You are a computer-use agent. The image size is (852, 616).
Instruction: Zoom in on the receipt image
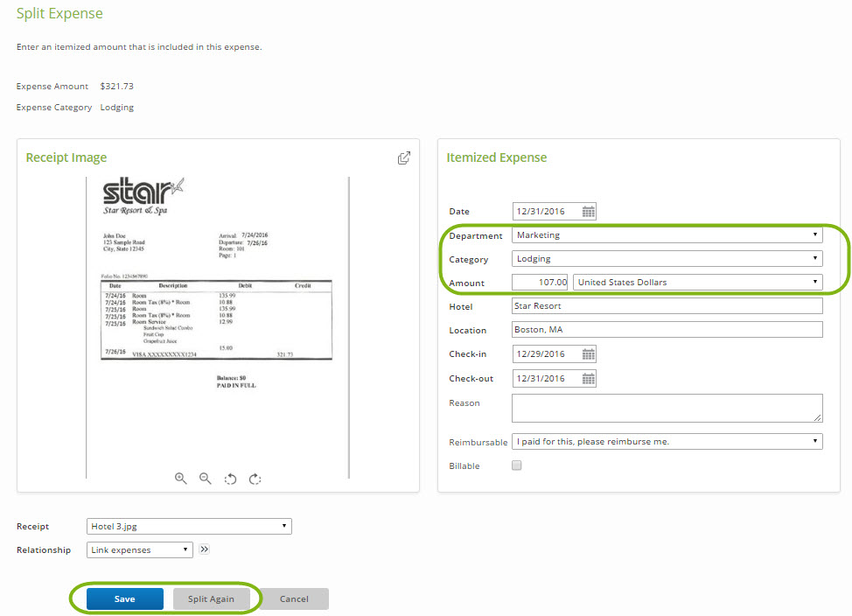pos(180,479)
